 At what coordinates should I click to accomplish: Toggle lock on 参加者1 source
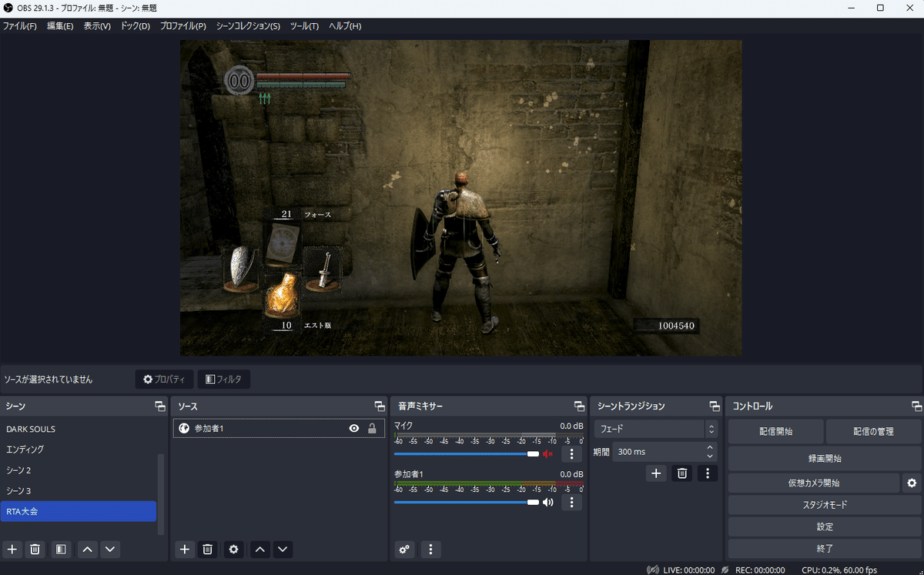tap(372, 429)
